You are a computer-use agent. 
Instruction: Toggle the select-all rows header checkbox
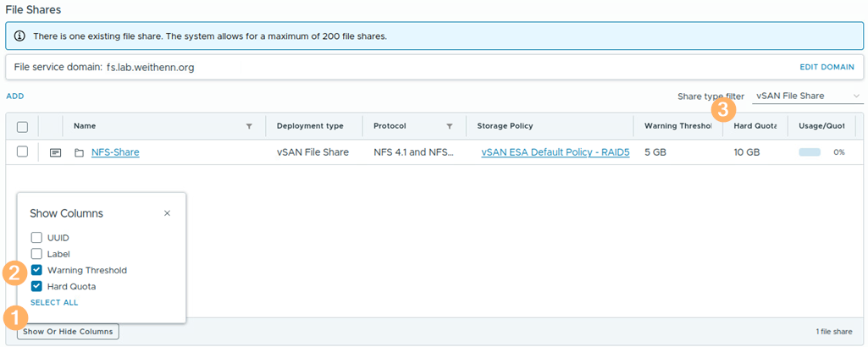(x=23, y=127)
